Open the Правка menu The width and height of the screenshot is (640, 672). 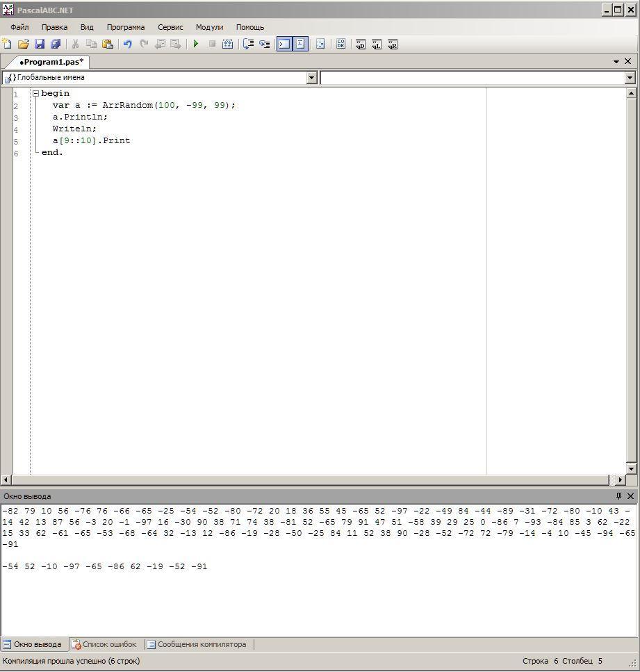[x=54, y=27]
